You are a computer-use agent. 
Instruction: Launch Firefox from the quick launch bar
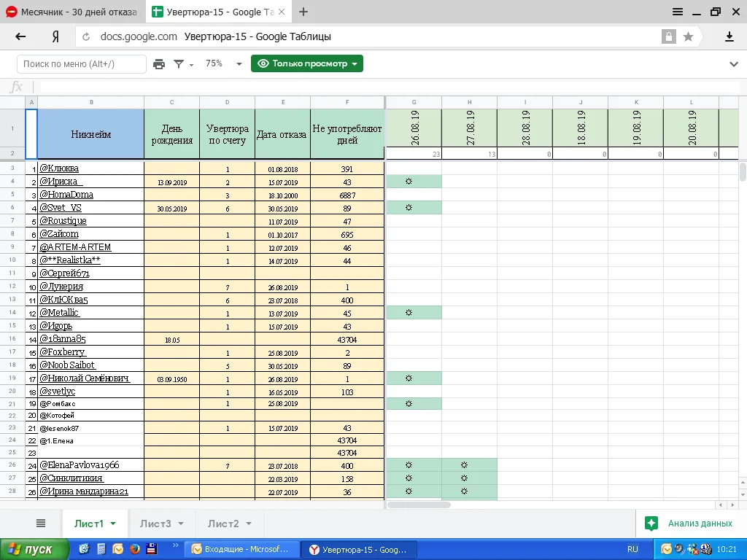tap(134, 549)
